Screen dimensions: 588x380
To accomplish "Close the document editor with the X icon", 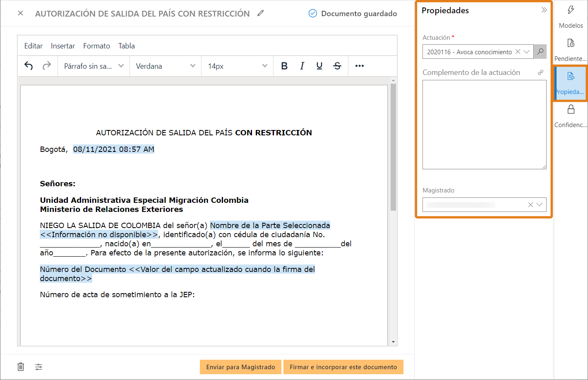I will pyautogui.click(x=20, y=13).
